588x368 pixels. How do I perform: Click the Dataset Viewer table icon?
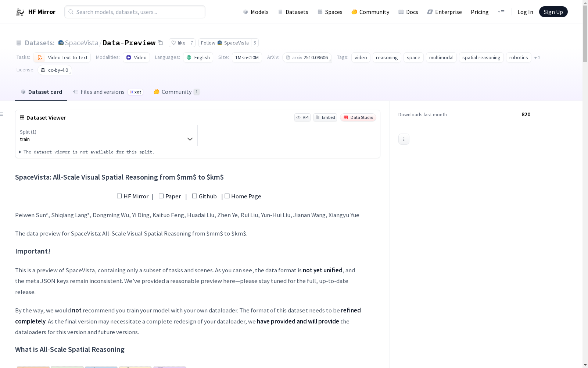[x=22, y=117]
